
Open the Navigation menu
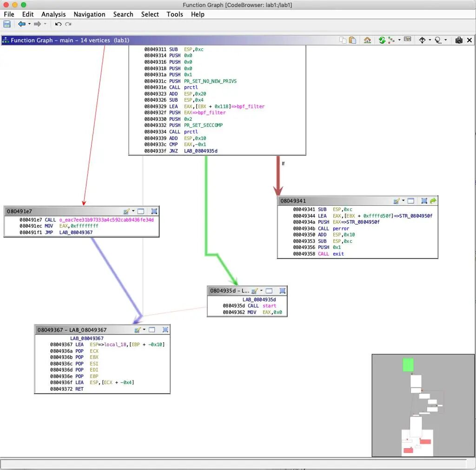pyautogui.click(x=89, y=14)
